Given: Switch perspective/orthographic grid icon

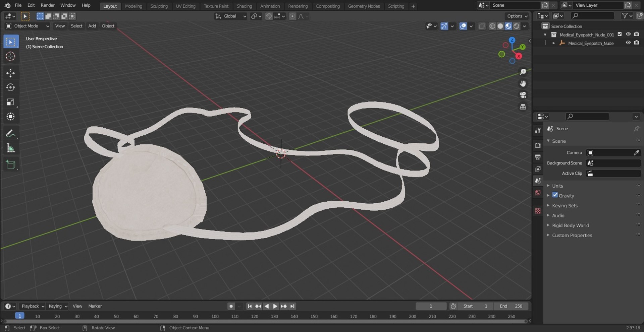Looking at the screenshot, I should click(x=523, y=107).
